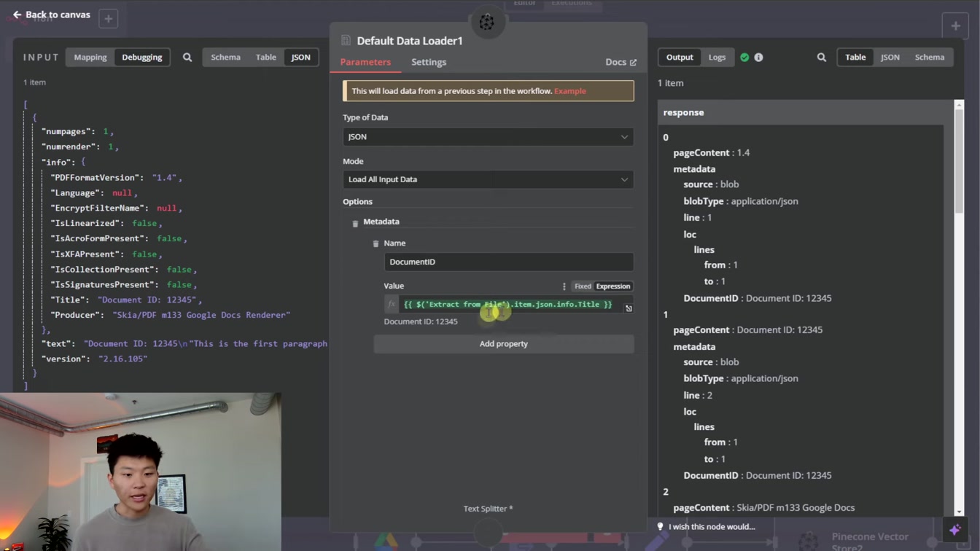Click the Default Data Loader1 node title

(410, 41)
